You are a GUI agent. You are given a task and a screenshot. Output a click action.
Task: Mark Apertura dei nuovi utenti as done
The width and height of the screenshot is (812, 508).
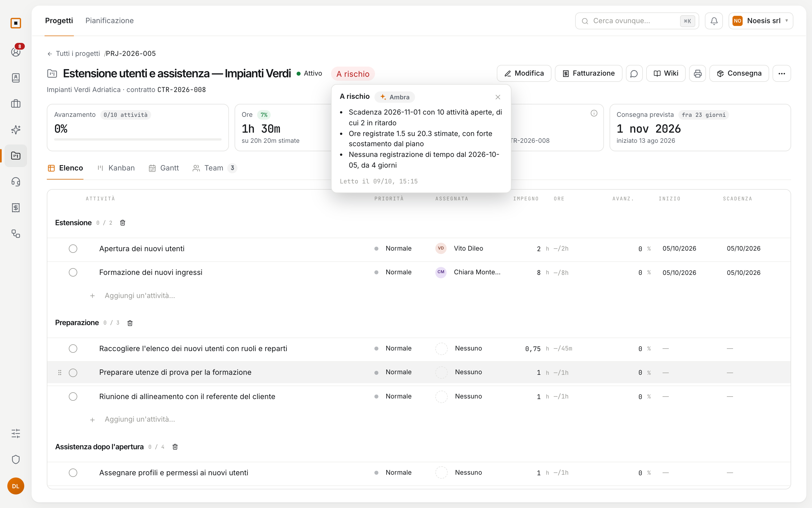point(73,249)
